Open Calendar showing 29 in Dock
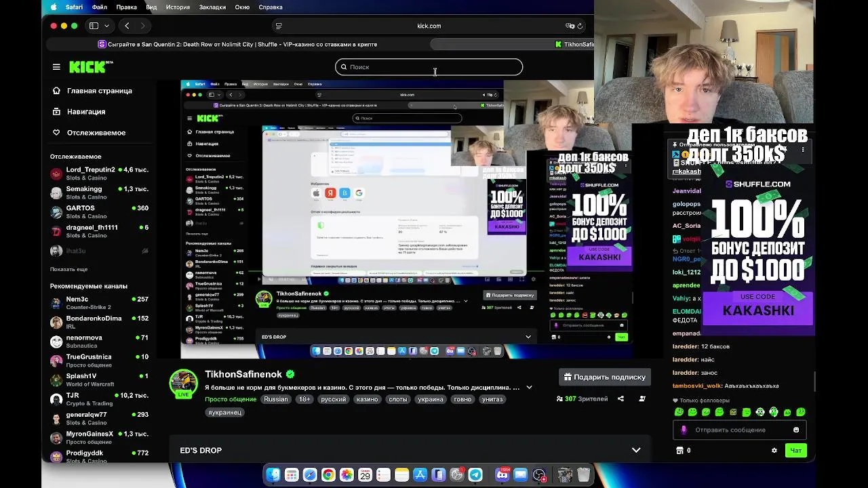Viewport: 868px width, 488px height. coord(365,475)
